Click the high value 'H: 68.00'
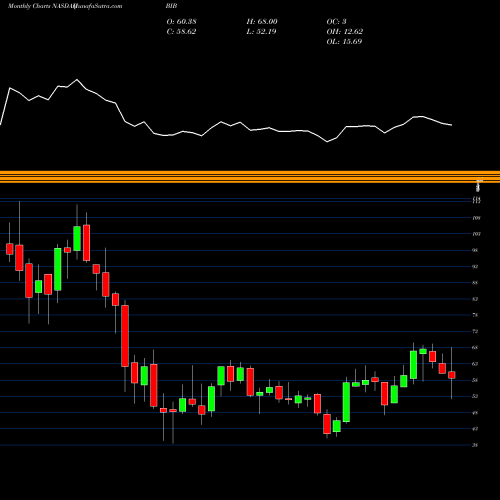The width and height of the screenshot is (500, 500). click(x=262, y=22)
